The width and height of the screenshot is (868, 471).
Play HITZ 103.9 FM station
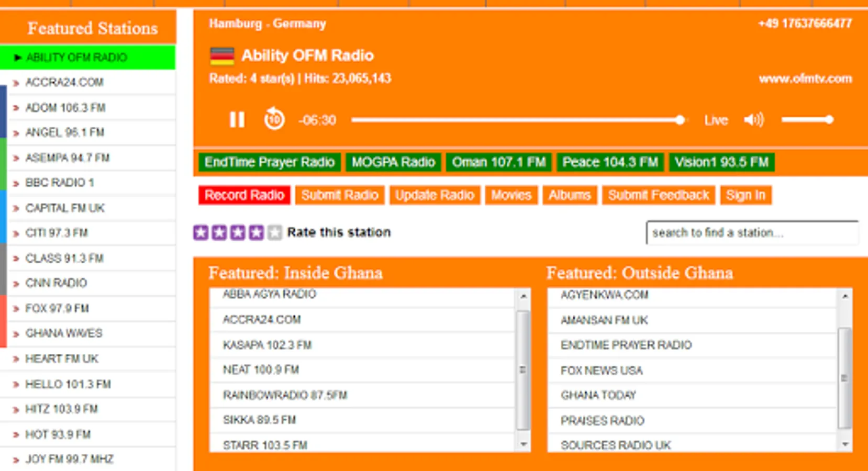[88, 409]
